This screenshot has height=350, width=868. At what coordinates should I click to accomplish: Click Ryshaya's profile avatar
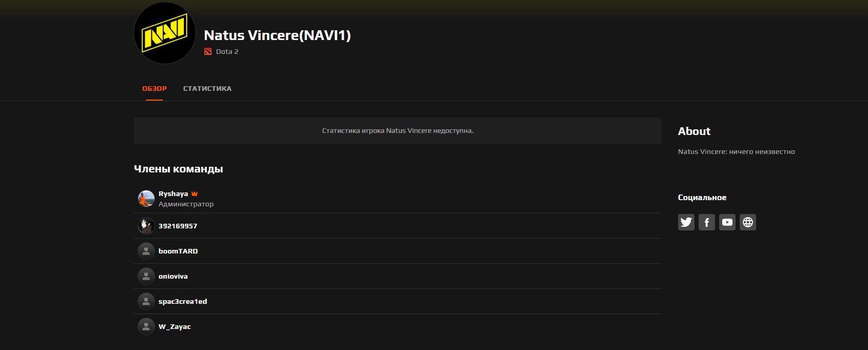(146, 199)
